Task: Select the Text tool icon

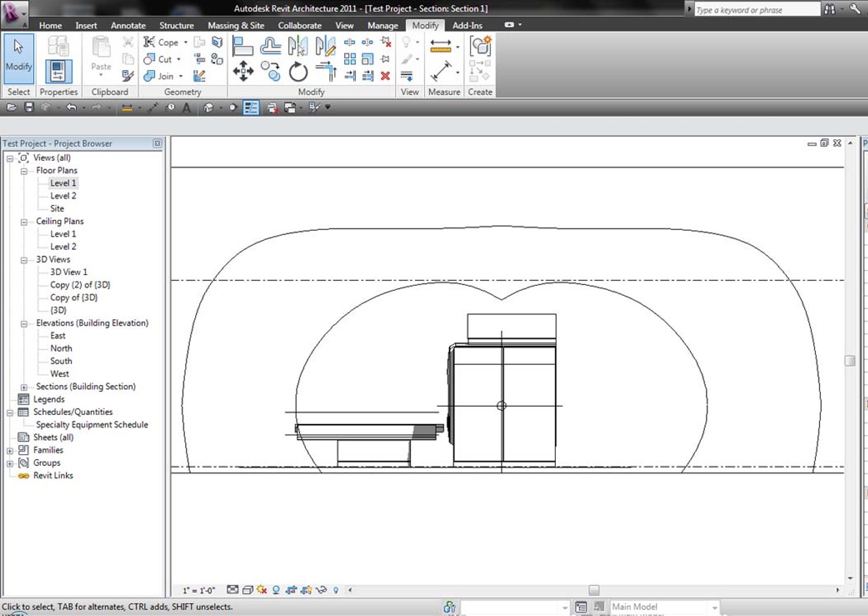Action: [187, 107]
